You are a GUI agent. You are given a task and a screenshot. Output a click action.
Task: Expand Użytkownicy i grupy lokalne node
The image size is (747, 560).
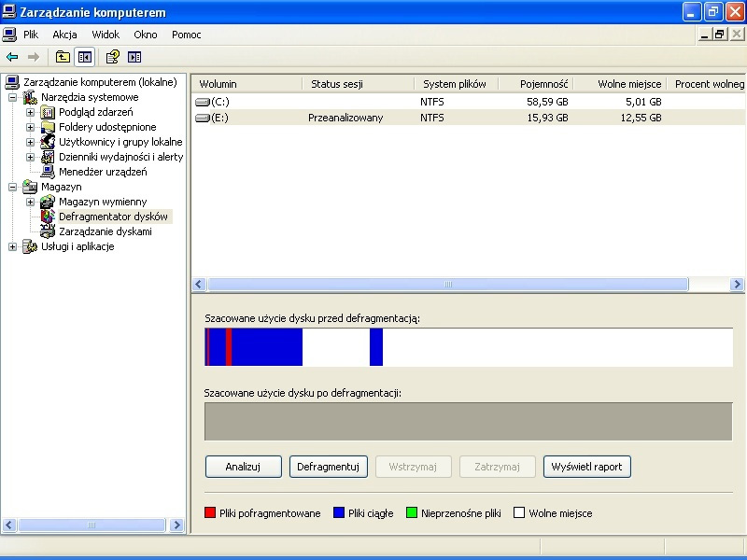[31, 143]
